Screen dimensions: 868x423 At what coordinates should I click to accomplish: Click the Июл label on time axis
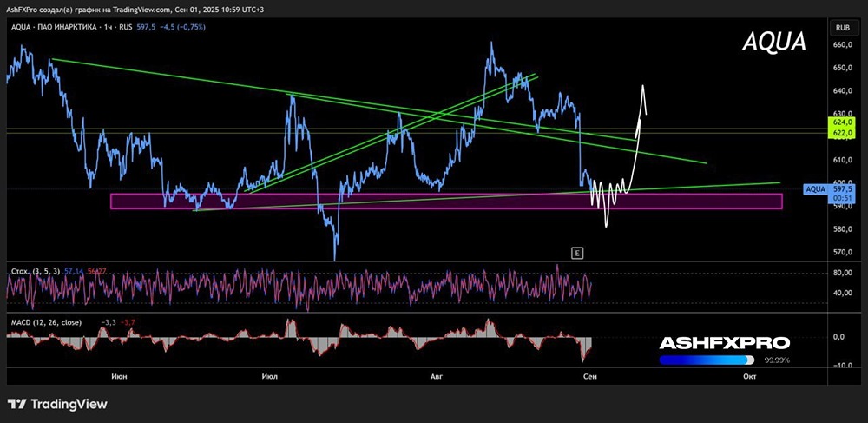pos(270,376)
